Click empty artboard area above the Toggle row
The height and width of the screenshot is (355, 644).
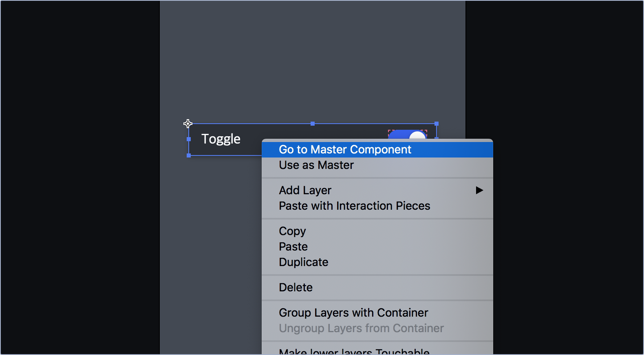(312, 61)
